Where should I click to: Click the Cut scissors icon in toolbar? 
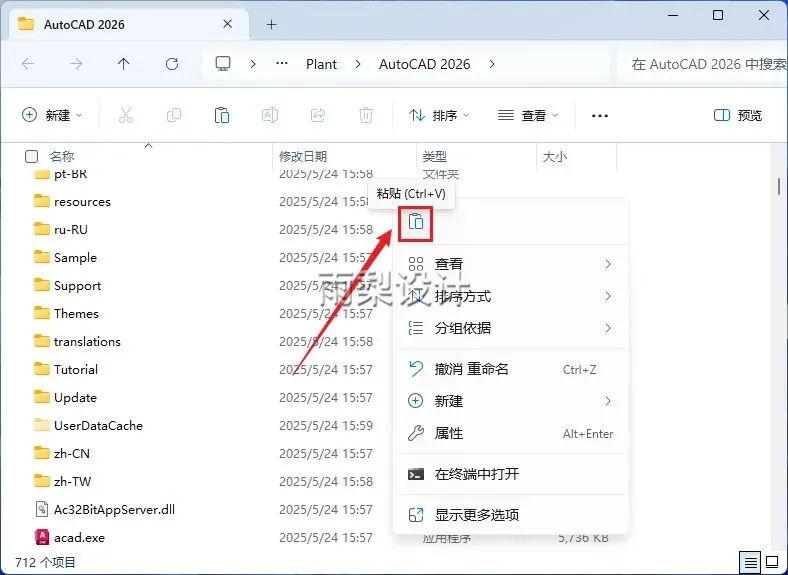(126, 116)
